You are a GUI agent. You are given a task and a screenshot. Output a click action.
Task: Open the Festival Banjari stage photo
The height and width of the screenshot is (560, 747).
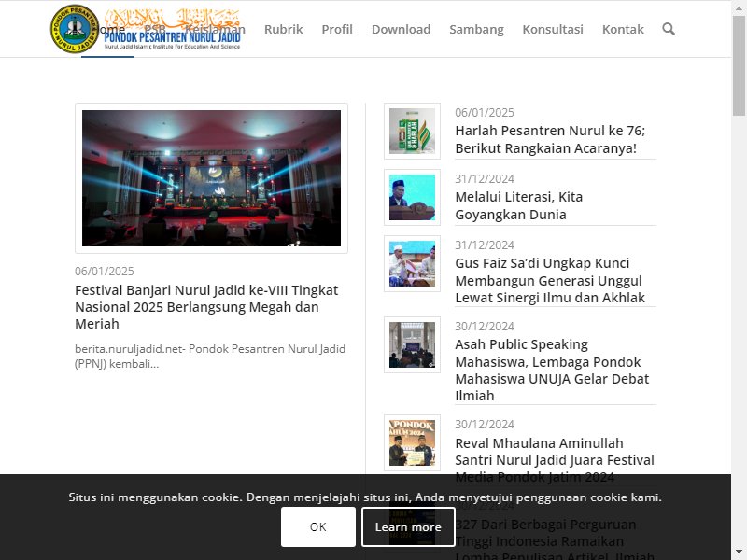click(212, 178)
